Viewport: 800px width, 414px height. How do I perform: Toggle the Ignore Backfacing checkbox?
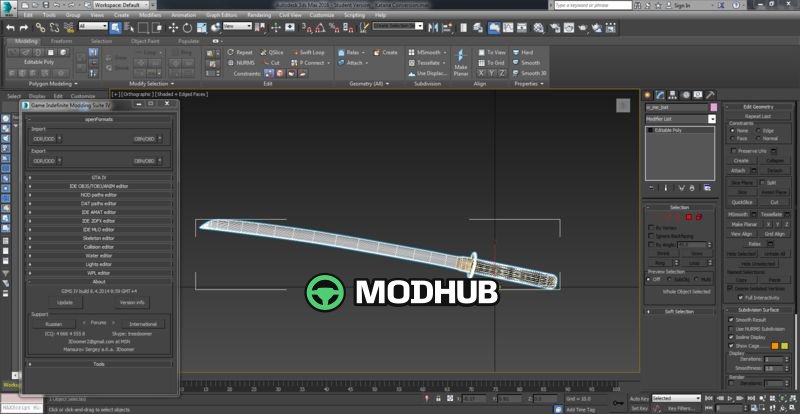coord(651,236)
